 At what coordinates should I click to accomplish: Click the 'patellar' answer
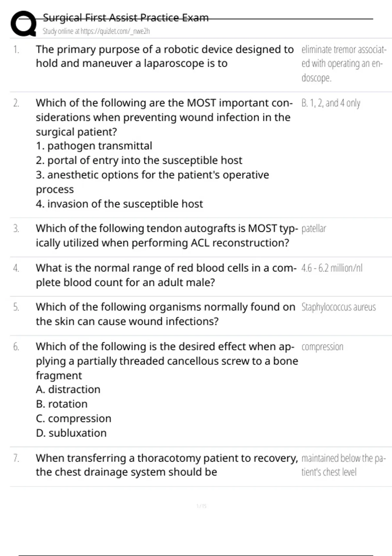[314, 229]
